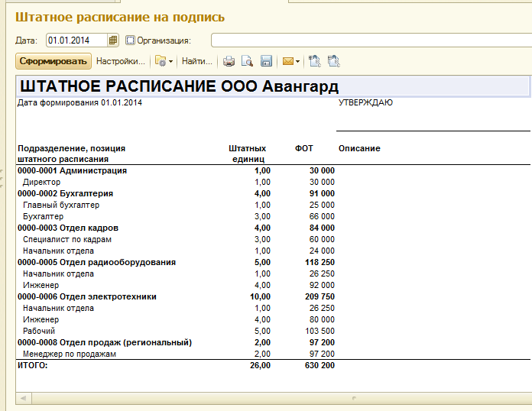Click the last group-level icon in the toolbar
532x411 pixels.
[333, 61]
